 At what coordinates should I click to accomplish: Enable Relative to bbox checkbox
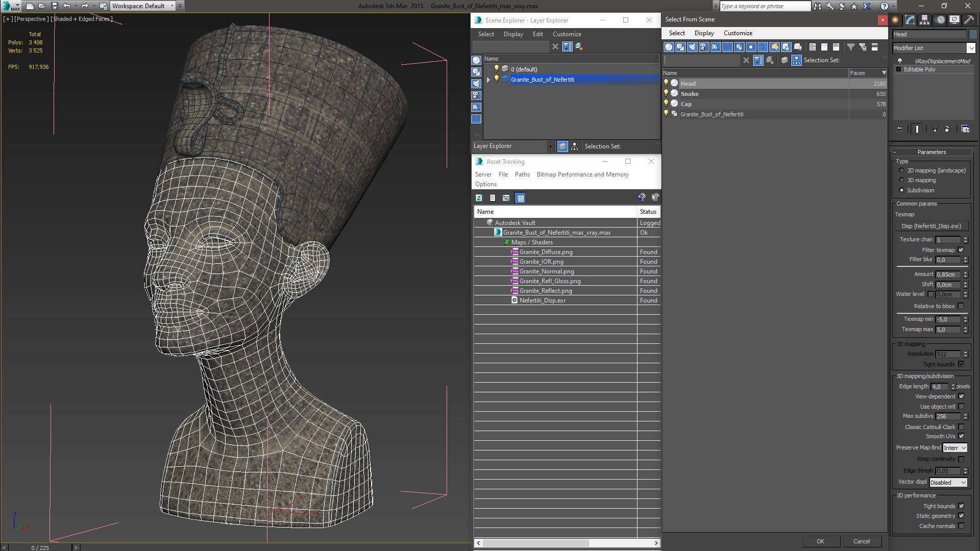point(961,306)
